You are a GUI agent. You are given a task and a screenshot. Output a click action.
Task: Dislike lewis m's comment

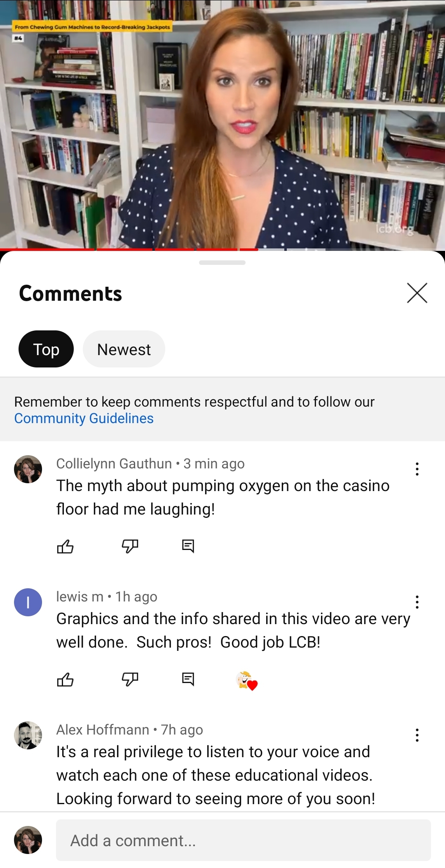[130, 679]
